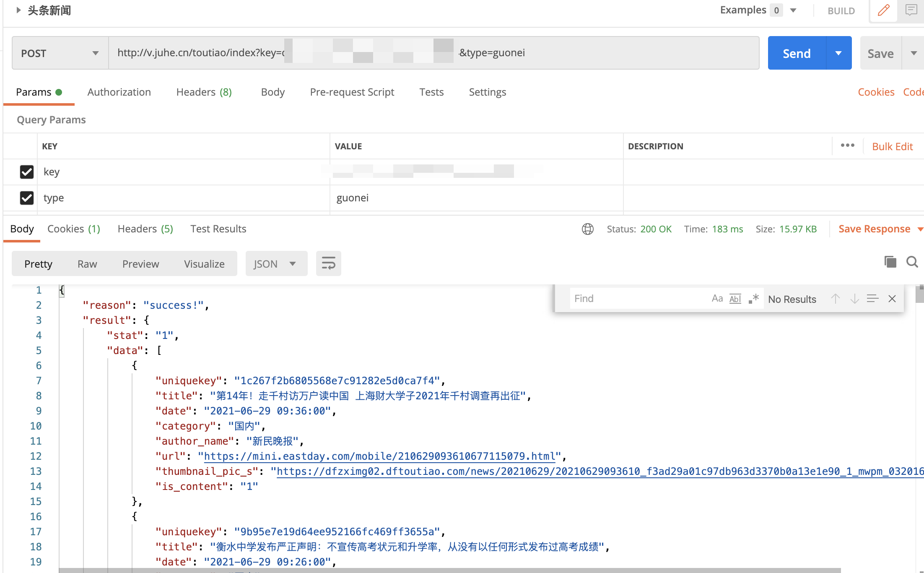Click the Bulk Edit link
This screenshot has height=573, width=924.
(892, 146)
